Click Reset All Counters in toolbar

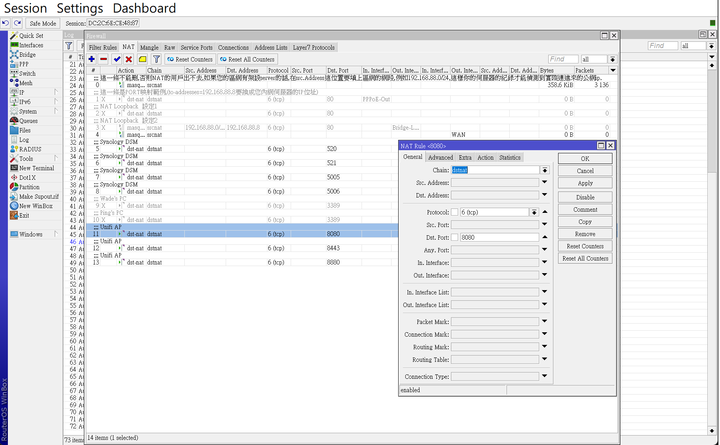pos(247,59)
